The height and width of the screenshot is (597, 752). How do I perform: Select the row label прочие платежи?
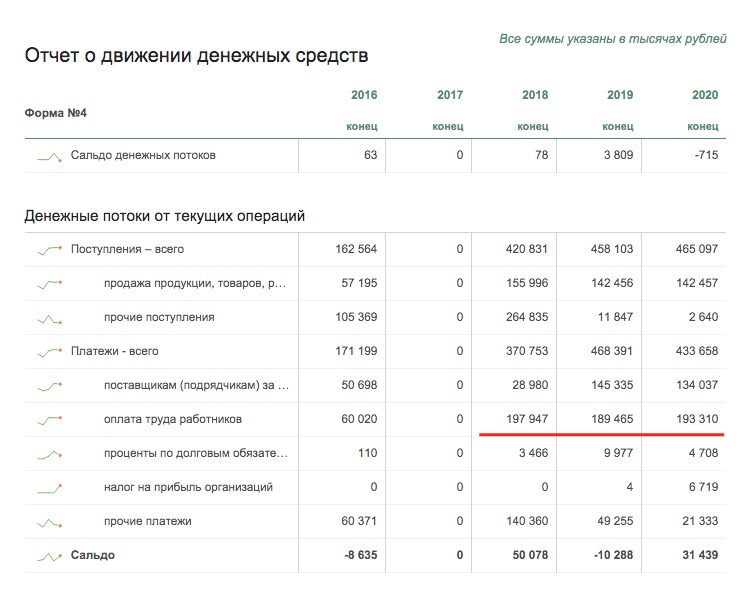[x=148, y=522]
